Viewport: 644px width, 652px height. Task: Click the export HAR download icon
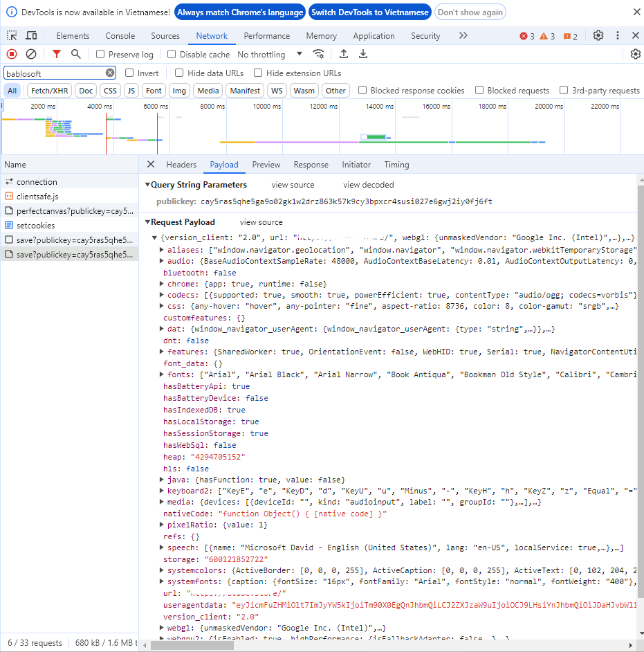click(363, 54)
